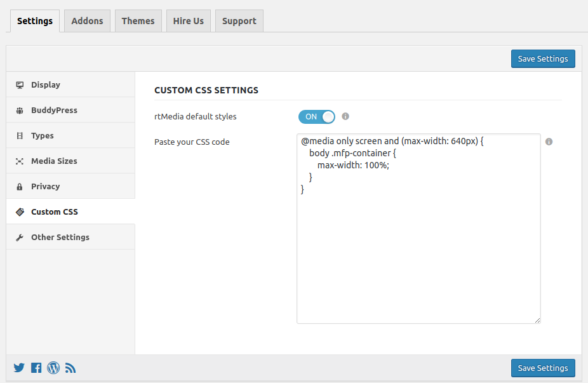Select BuddyPress in the sidebar
588x383 pixels.
(x=54, y=110)
